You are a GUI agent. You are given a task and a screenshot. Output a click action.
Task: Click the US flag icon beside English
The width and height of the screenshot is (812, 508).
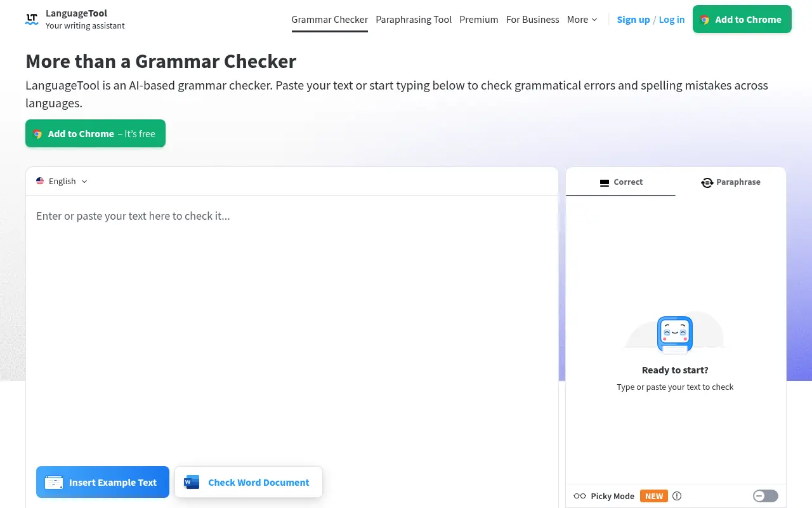click(x=40, y=180)
